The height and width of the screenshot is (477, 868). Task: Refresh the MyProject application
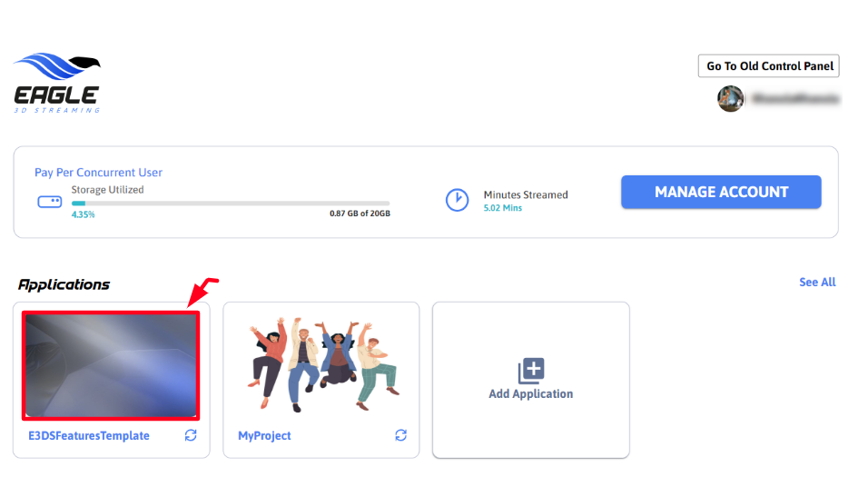(400, 435)
